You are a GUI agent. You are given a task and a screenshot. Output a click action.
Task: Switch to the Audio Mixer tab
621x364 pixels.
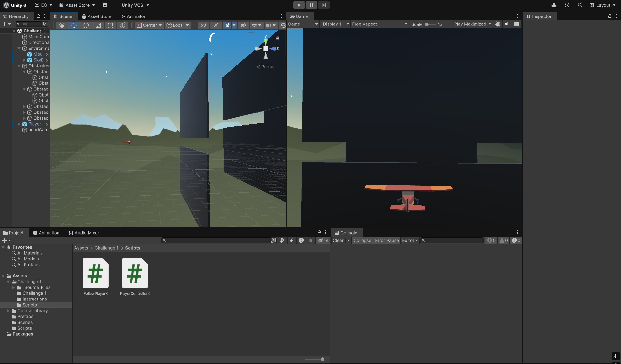tap(84, 233)
